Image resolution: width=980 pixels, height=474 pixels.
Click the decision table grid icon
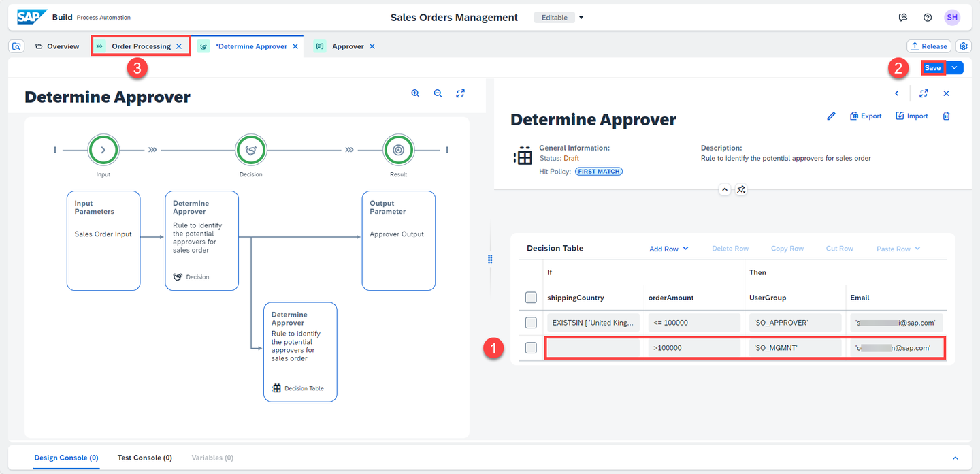(523, 156)
